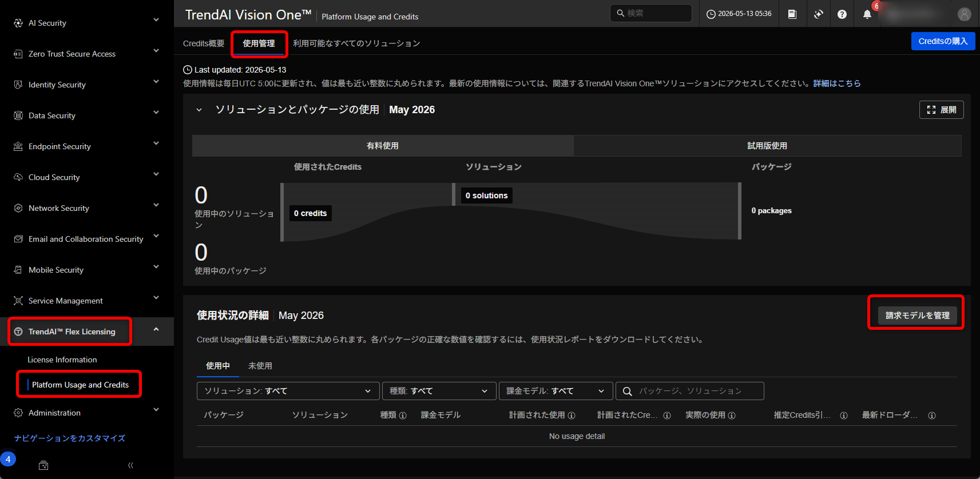Click the 2026-05-13 05:36 clock display
This screenshot has width=980, height=479.
tap(739, 14)
